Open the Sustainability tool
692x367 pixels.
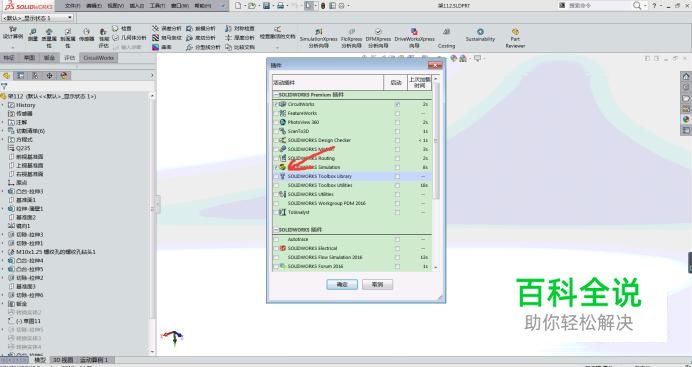480,34
